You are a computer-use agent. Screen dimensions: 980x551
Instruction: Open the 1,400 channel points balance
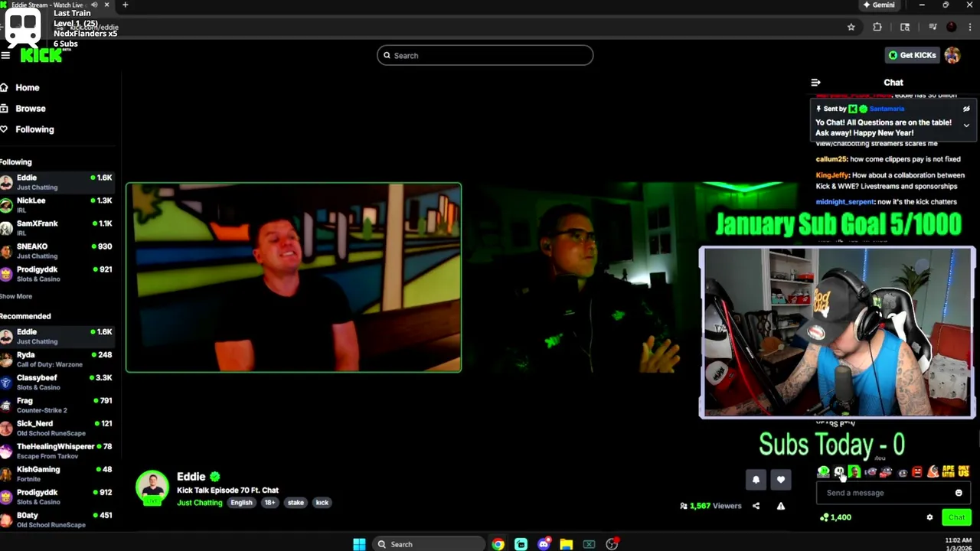pyautogui.click(x=835, y=517)
